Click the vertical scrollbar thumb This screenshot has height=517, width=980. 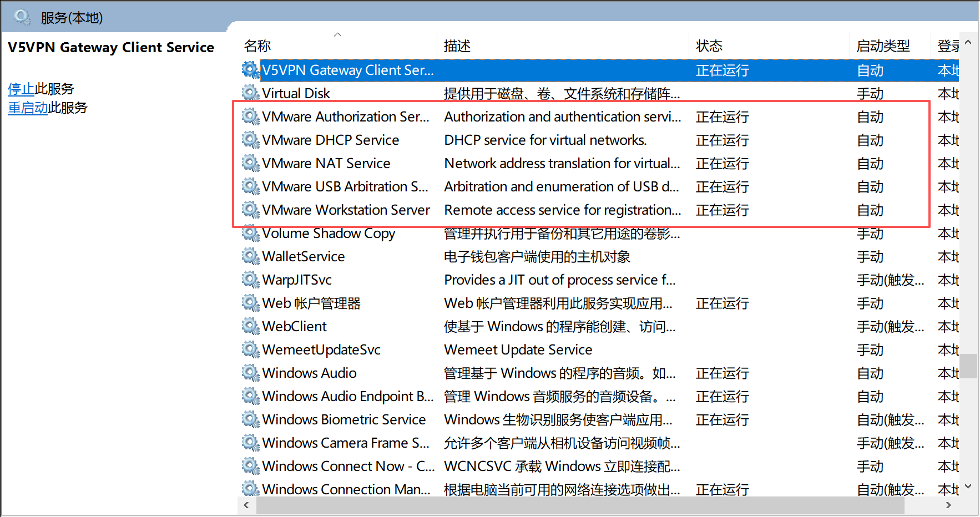coord(968,366)
